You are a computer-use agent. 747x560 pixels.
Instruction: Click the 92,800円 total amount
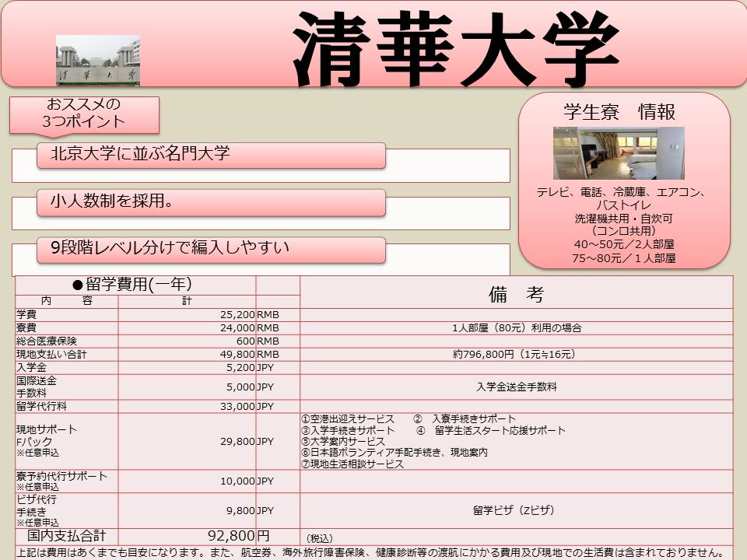[x=239, y=536]
